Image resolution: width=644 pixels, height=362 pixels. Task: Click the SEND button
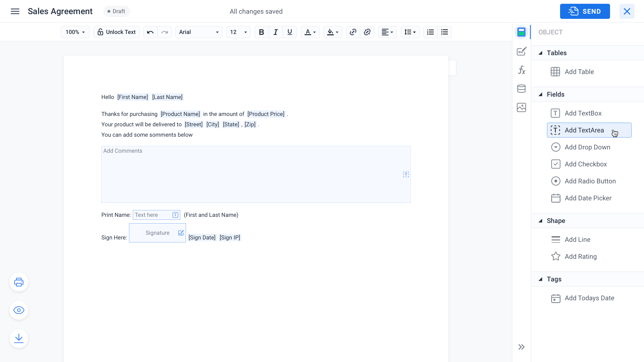(585, 11)
